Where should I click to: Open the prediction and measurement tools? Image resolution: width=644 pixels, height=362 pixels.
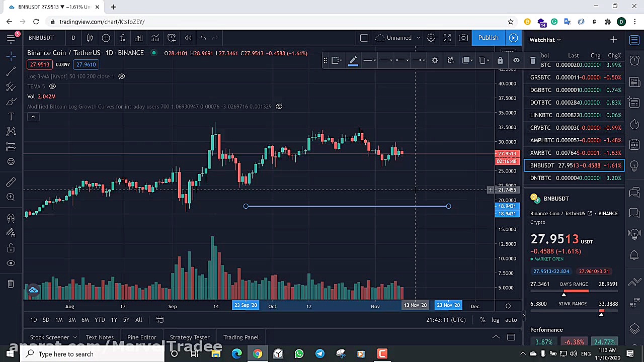point(11,147)
